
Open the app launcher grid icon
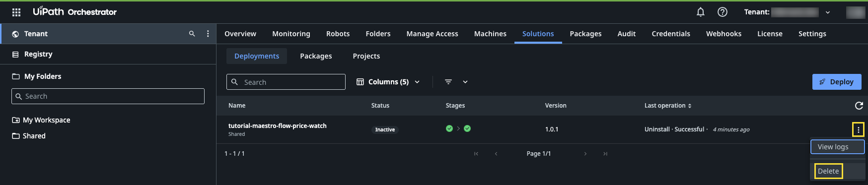point(16,12)
